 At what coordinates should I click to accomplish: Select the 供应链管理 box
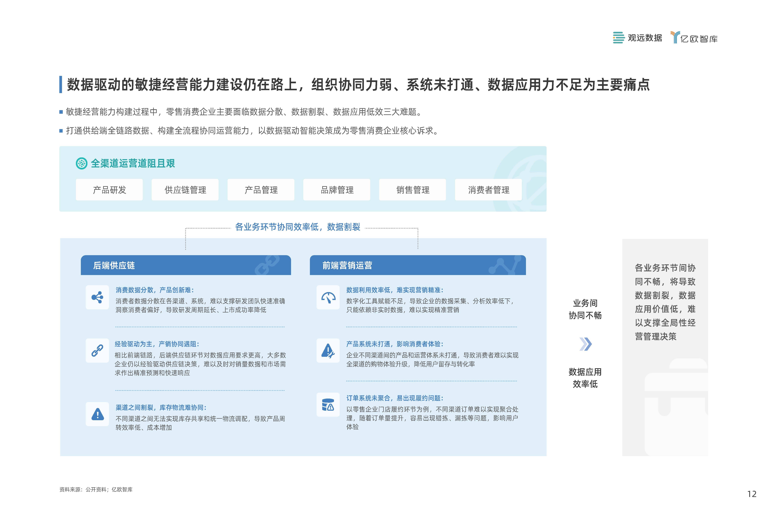click(x=185, y=190)
